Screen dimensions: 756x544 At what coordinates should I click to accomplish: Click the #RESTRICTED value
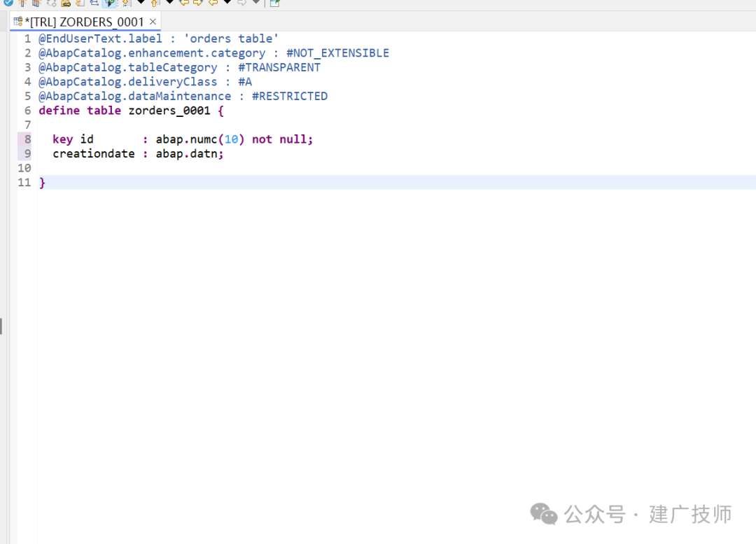coord(290,97)
